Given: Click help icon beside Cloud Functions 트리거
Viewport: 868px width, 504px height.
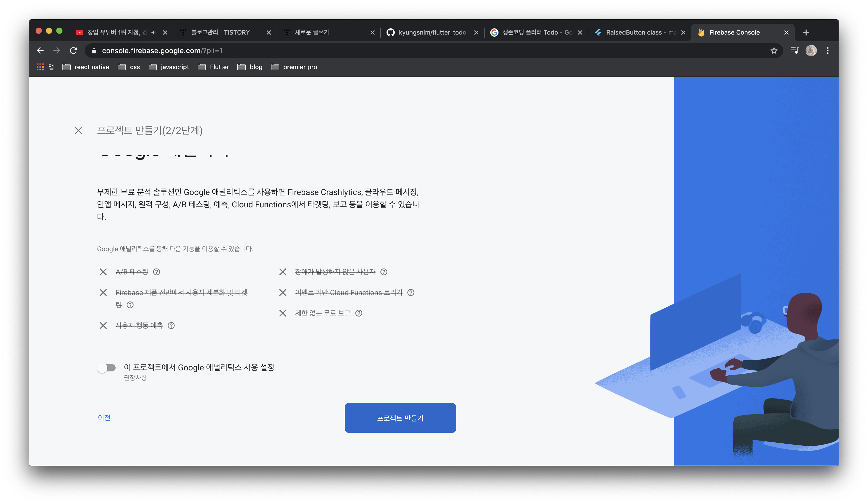Looking at the screenshot, I should pos(411,292).
